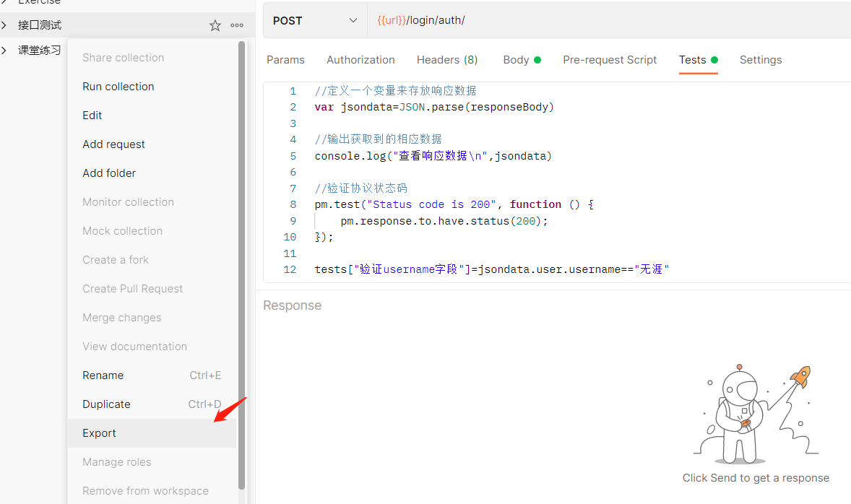
Task: Click the Response section label
Action: (x=292, y=305)
